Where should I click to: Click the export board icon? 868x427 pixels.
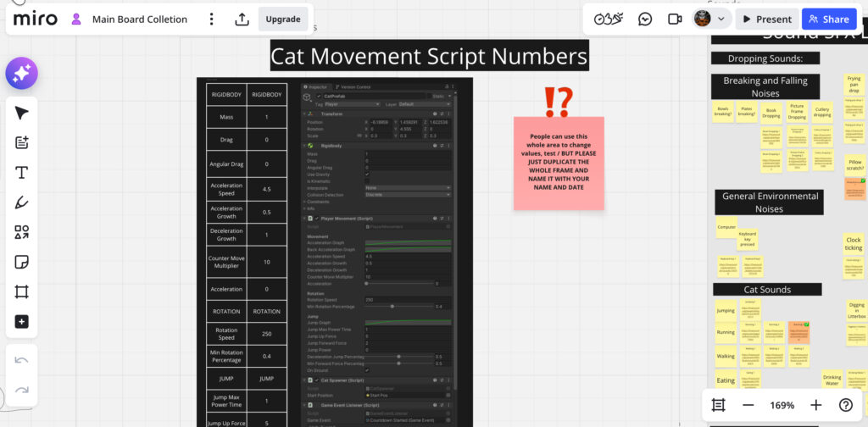(242, 19)
